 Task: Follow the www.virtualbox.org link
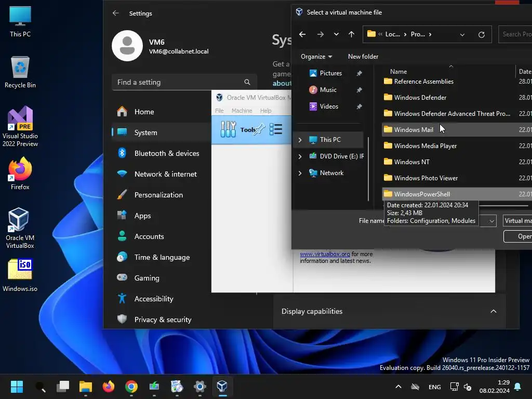(325, 254)
